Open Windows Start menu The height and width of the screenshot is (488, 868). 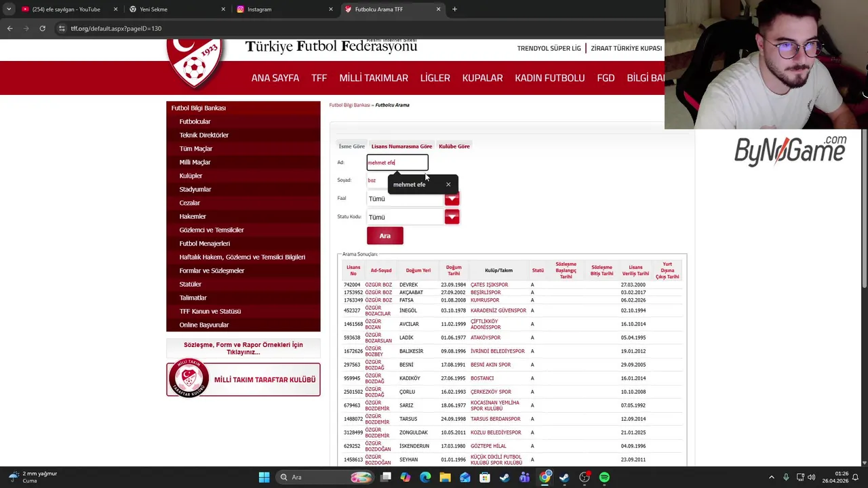point(264,477)
